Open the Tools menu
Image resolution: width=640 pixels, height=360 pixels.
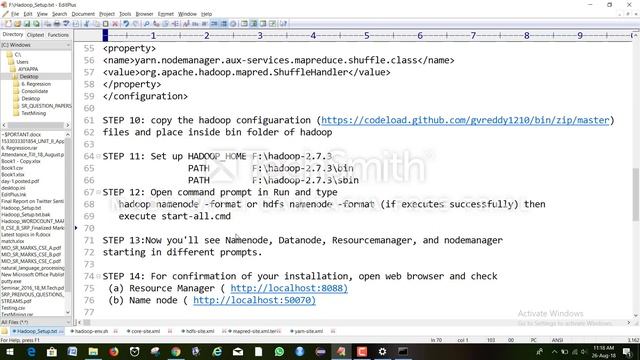125,14
